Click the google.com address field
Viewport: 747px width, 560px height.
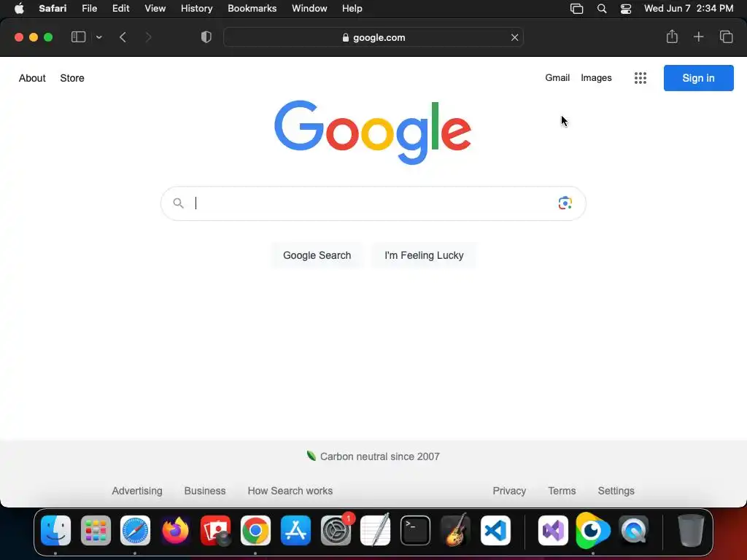(373, 37)
